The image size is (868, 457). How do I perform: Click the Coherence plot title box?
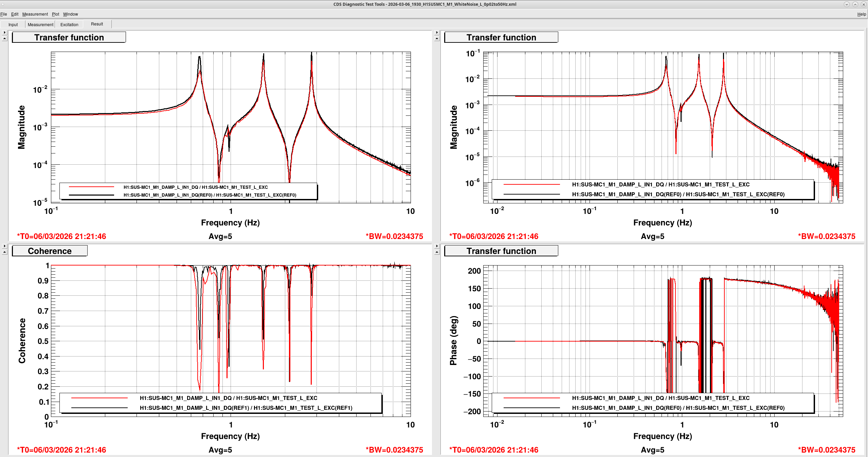coord(50,251)
